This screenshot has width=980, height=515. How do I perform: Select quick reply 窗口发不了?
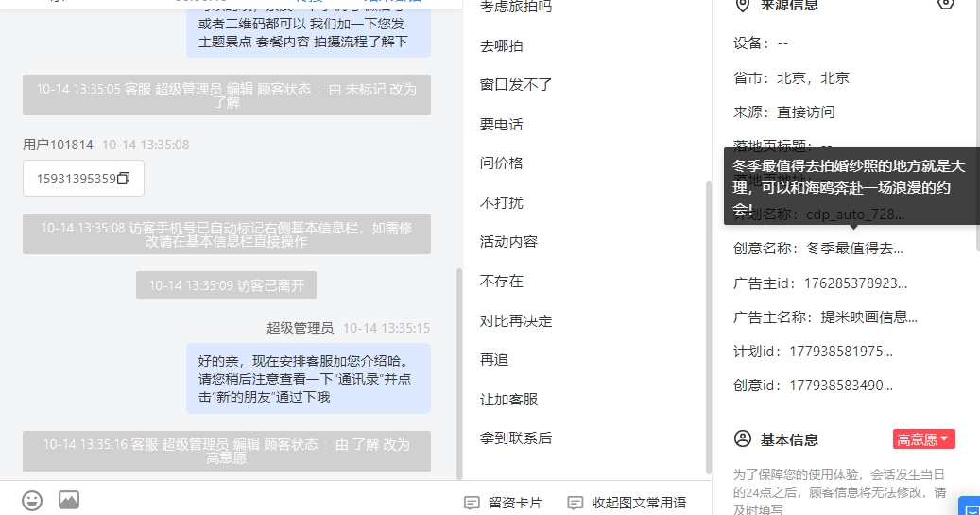click(516, 84)
